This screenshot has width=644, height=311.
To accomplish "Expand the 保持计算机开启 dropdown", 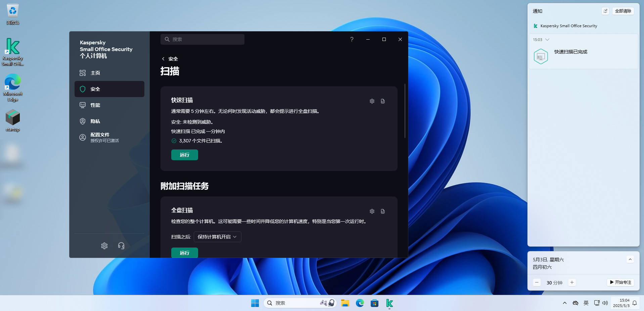I will coord(217,237).
